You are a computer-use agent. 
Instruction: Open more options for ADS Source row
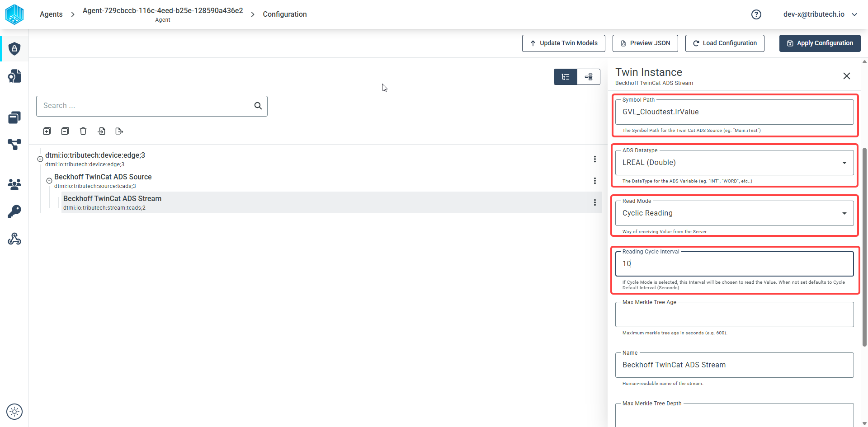[595, 181]
